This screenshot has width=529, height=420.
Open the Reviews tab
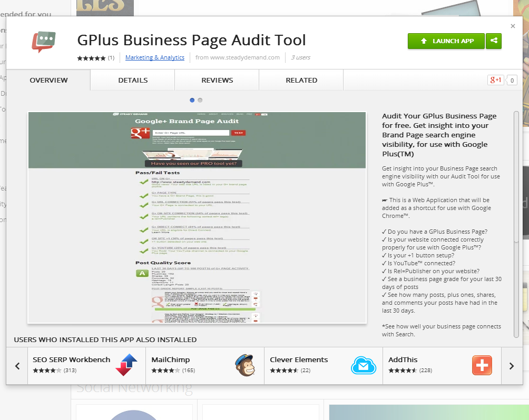pyautogui.click(x=217, y=80)
